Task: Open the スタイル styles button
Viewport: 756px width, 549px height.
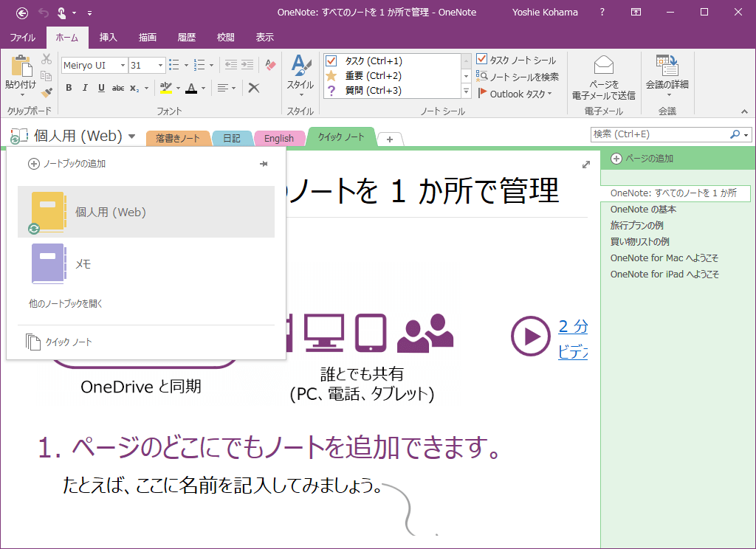Action: coord(300,75)
